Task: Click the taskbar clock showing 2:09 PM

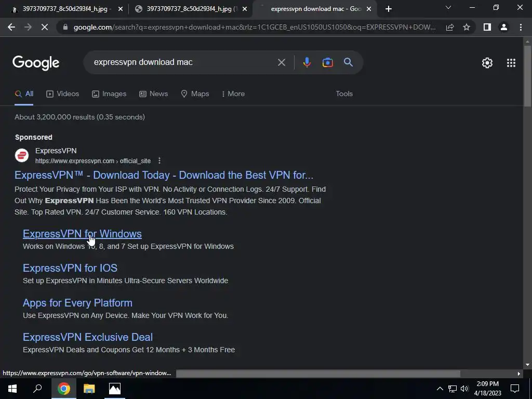Action: tap(487, 389)
